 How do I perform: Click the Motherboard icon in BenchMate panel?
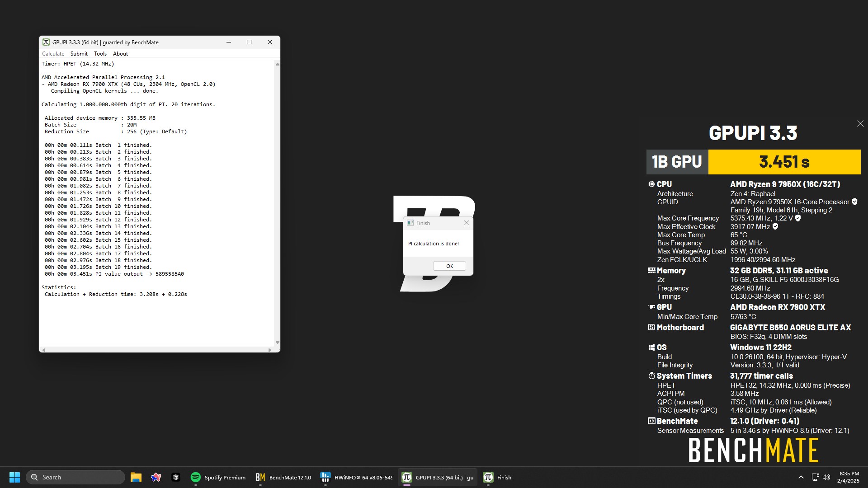[x=651, y=327]
